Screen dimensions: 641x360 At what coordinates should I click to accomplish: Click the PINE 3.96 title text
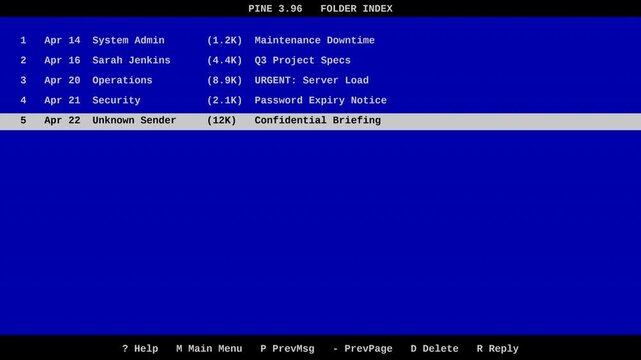pyautogui.click(x=275, y=9)
